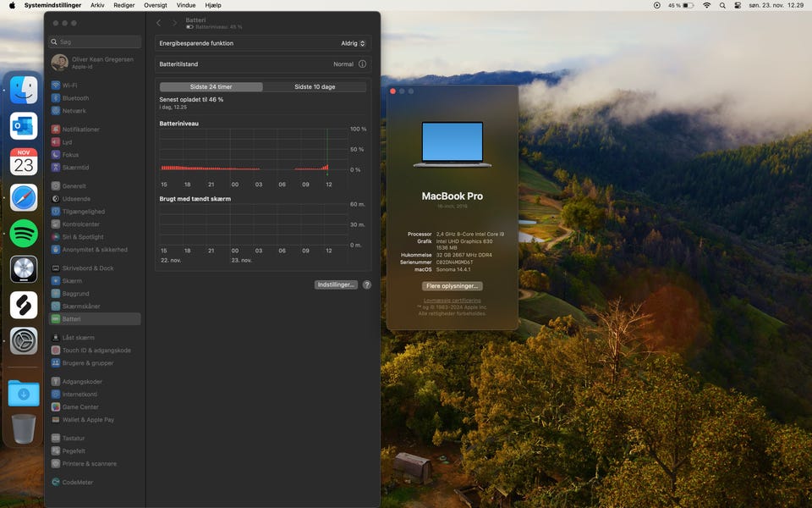Open Bluetooth settings in the sidebar
This screenshot has height=508, width=812.
(74, 98)
